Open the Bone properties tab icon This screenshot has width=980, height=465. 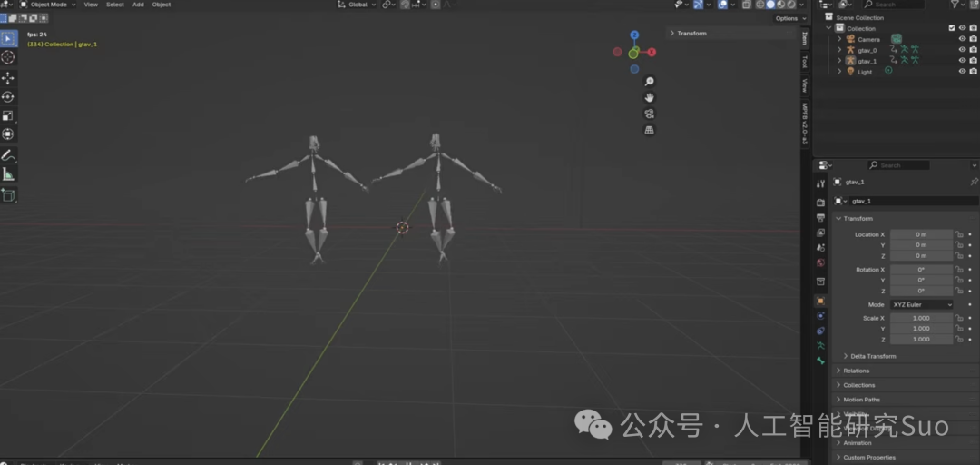pos(820,361)
